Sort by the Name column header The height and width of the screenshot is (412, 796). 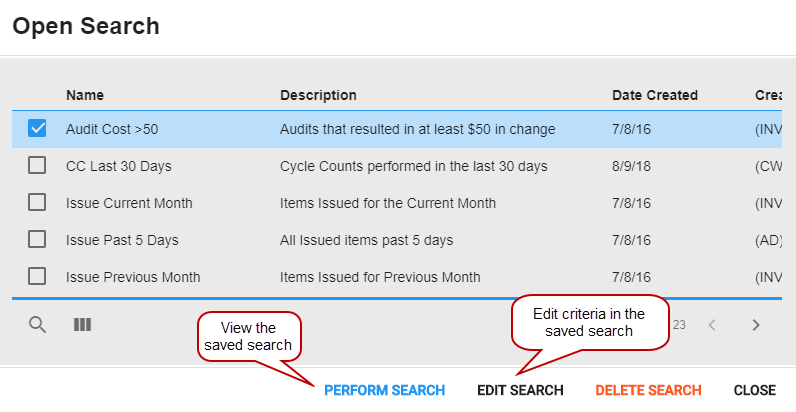[x=85, y=95]
